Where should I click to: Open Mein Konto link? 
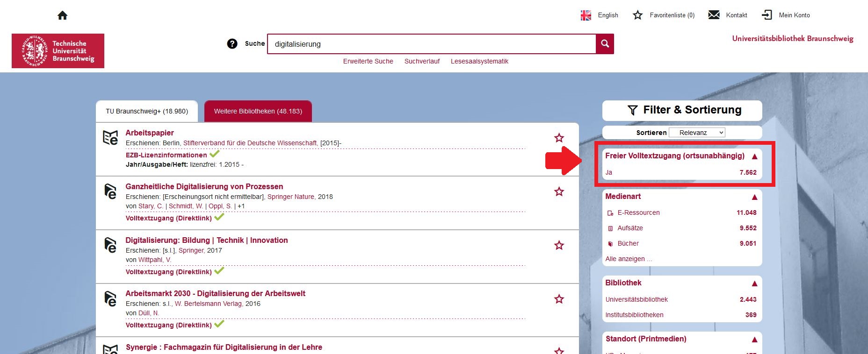pos(794,15)
